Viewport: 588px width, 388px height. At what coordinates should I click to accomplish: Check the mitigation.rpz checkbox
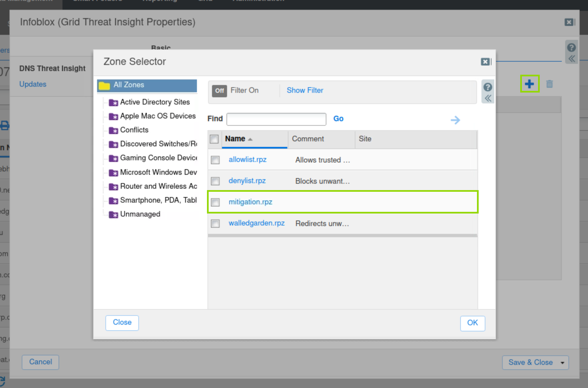pos(215,202)
